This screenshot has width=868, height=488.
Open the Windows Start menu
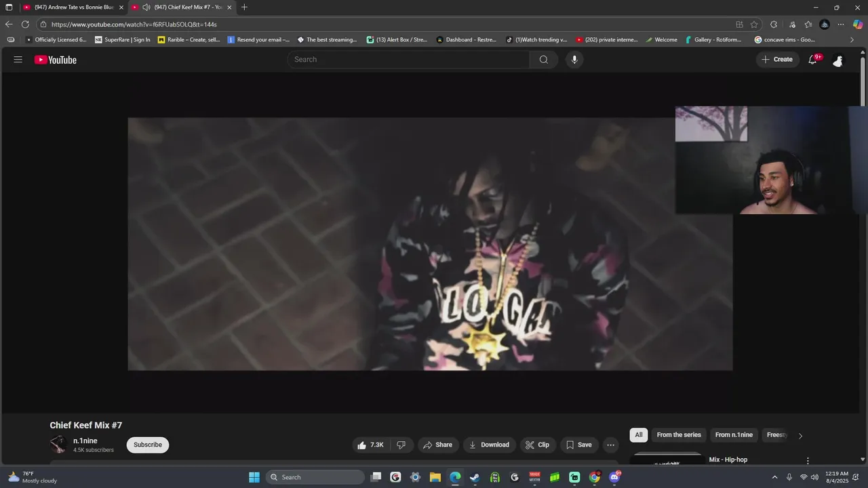(x=254, y=477)
